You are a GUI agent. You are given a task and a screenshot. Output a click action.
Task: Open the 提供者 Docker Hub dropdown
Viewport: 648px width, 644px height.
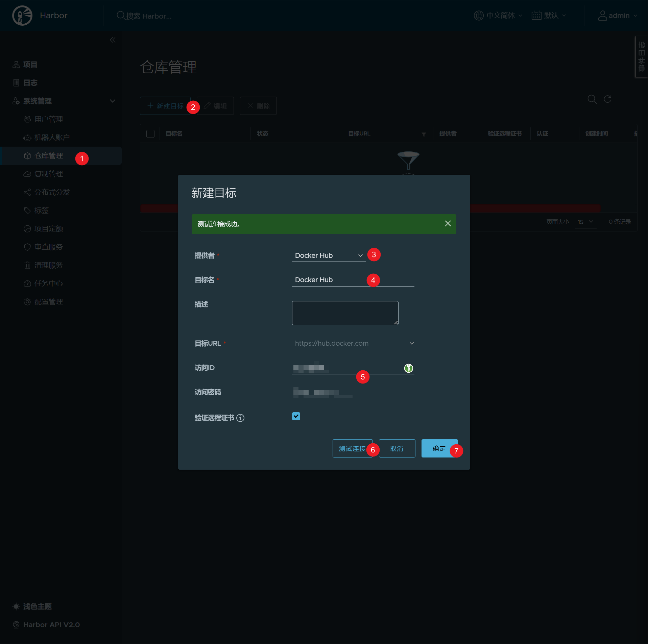(329, 255)
